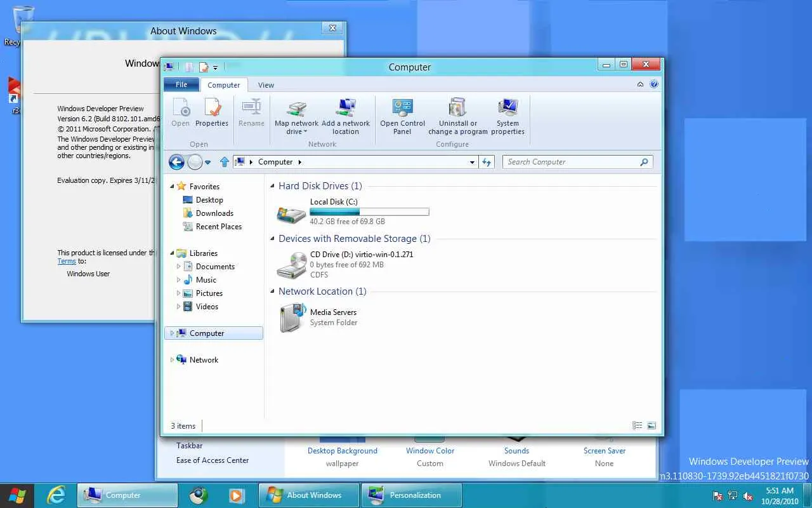The height and width of the screenshot is (508, 812).
Task: Open the address bar history dropdown
Action: coord(472,163)
